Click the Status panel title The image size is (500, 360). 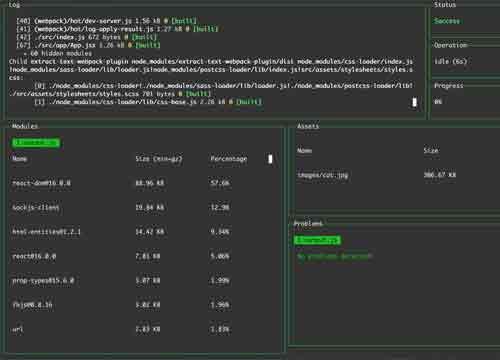click(445, 5)
